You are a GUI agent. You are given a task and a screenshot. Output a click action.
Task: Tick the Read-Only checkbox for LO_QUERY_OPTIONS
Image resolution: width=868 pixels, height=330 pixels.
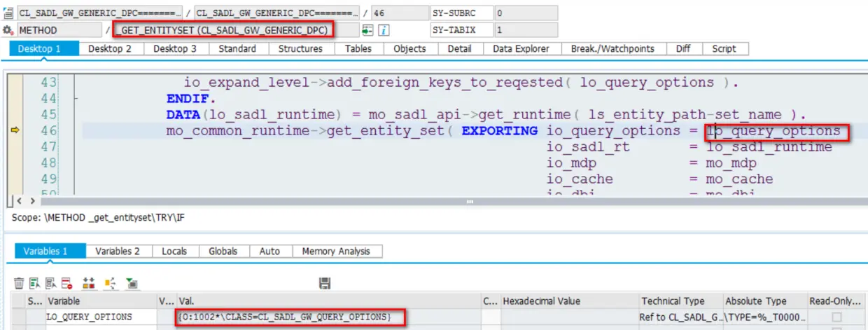coord(836,317)
